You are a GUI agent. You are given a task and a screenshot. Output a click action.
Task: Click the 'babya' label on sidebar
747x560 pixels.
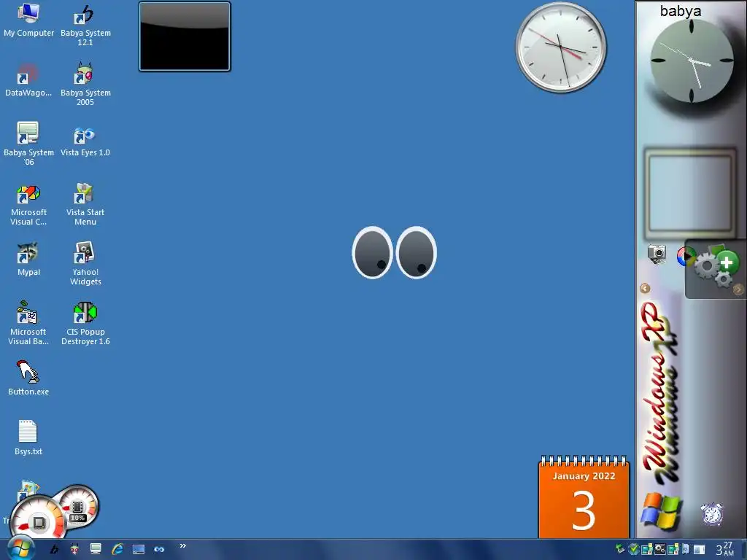coord(681,10)
